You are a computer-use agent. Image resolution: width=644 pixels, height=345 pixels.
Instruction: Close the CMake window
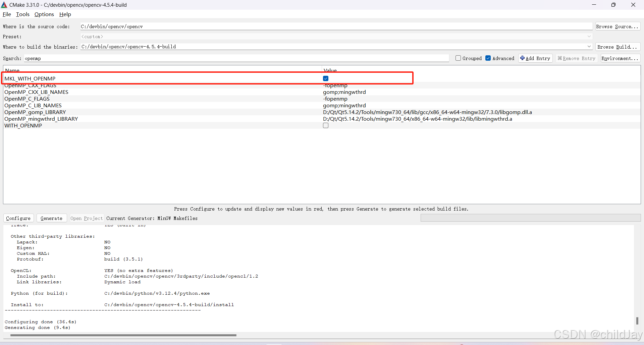coord(633,5)
